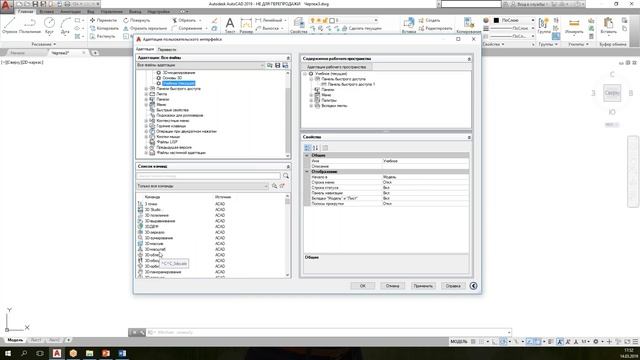
Task: Click the Сделать текущим layer icon
Action: pyautogui.click(x=362, y=28)
